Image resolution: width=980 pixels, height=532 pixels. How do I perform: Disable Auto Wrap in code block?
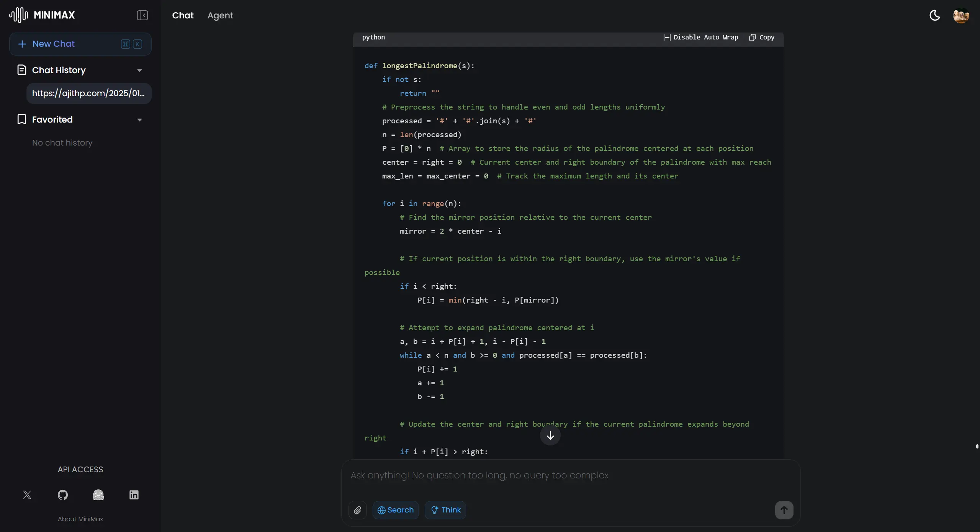[700, 37]
